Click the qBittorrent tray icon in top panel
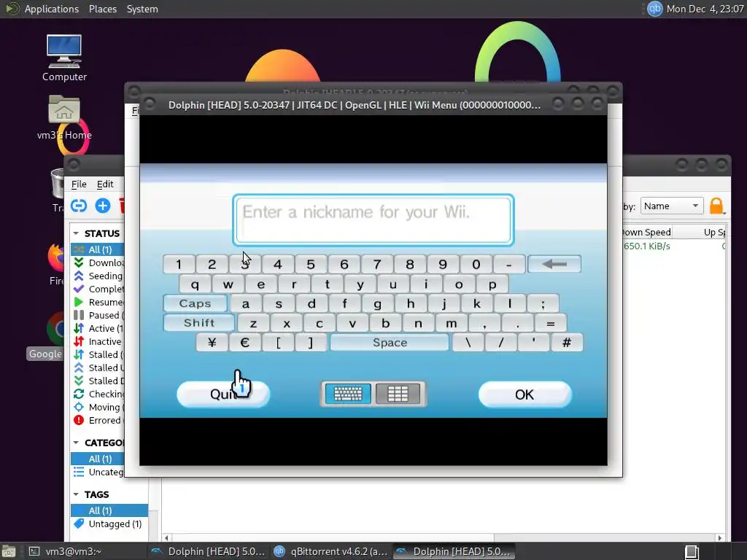The width and height of the screenshot is (747, 560). click(654, 9)
